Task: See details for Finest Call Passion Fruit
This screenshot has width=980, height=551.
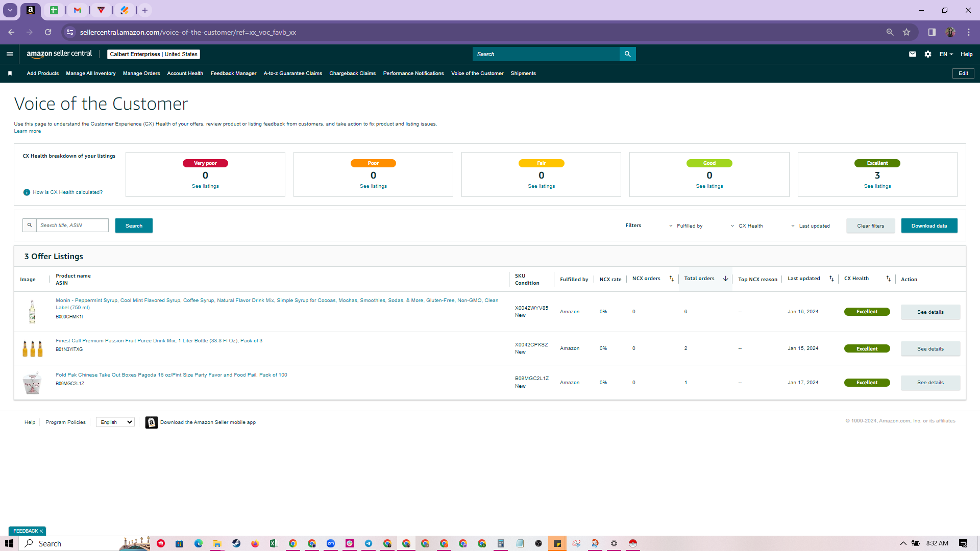Action: 930,349
